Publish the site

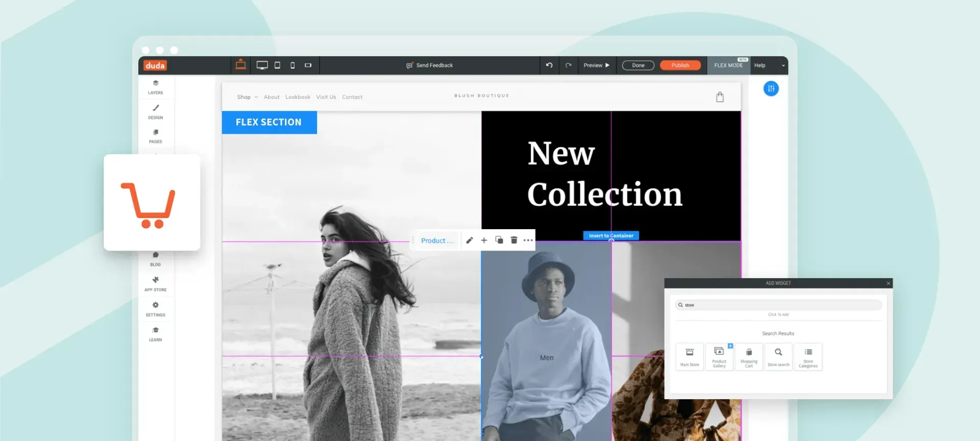(680, 65)
